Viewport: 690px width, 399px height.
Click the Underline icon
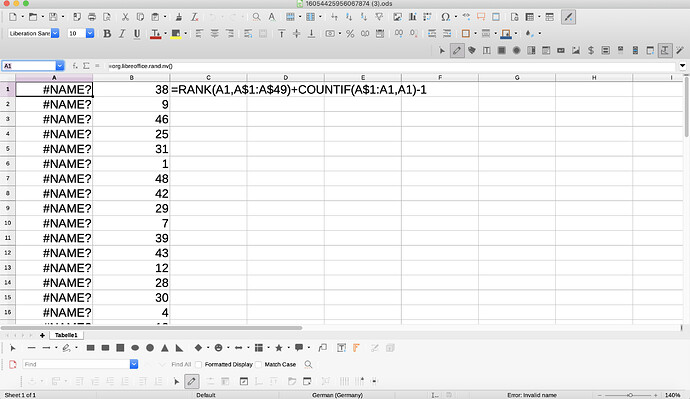137,33
